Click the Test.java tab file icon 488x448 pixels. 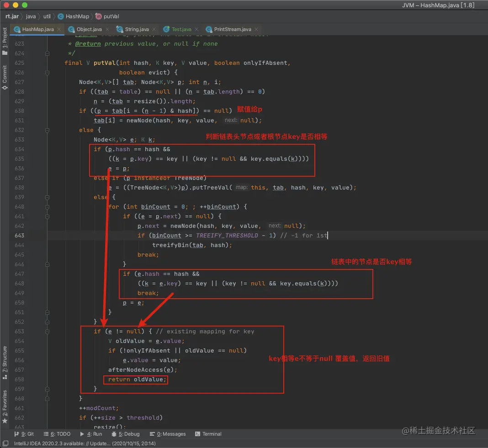166,29
